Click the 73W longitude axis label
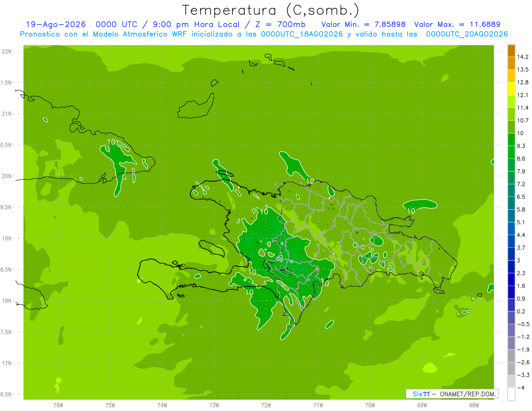The height and width of the screenshot is (411, 532). (214, 405)
